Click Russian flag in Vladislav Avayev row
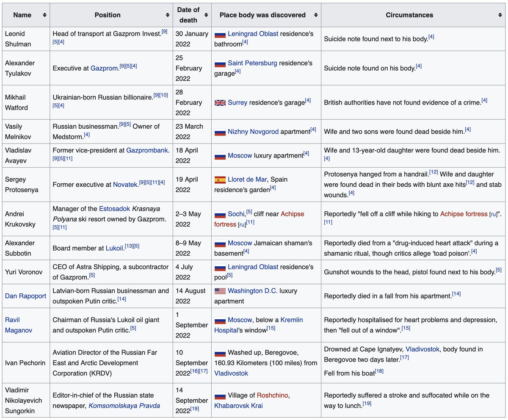 [x=220, y=156]
